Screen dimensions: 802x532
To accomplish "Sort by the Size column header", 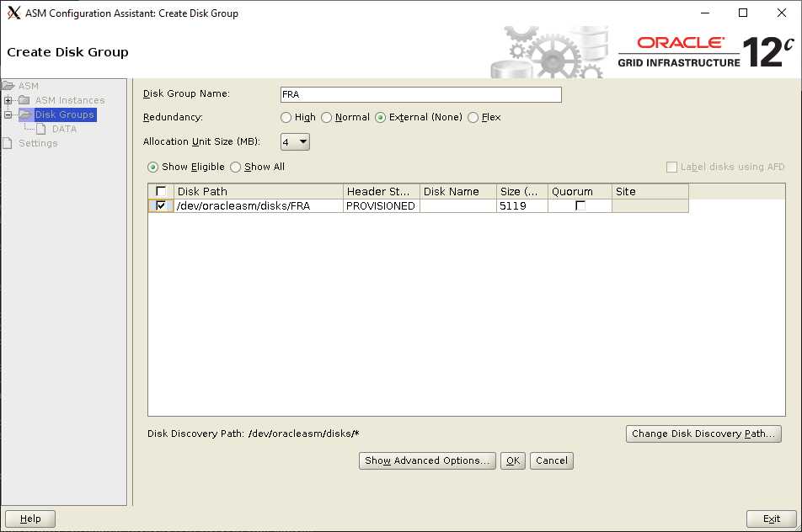I will [521, 191].
